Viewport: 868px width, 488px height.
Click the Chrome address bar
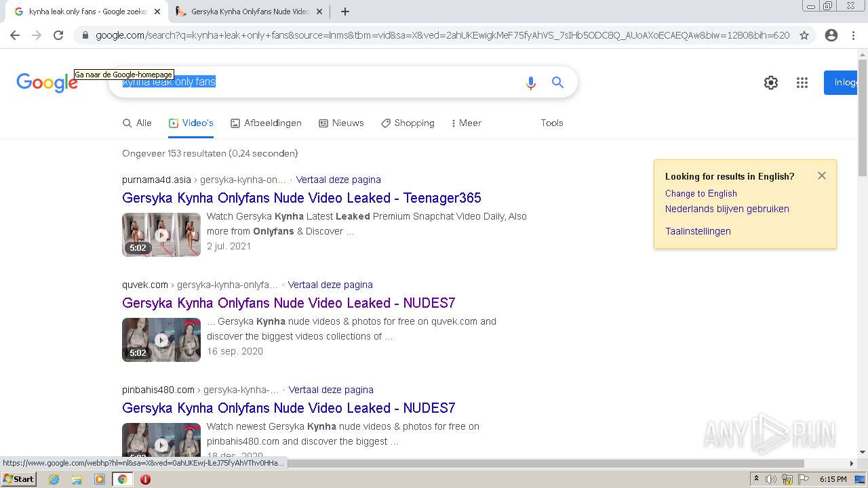tap(442, 35)
